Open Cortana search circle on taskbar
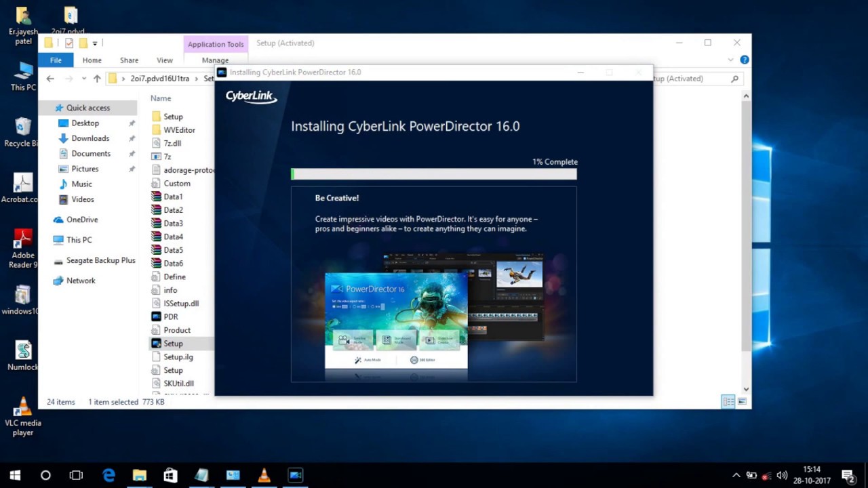 [x=45, y=475]
